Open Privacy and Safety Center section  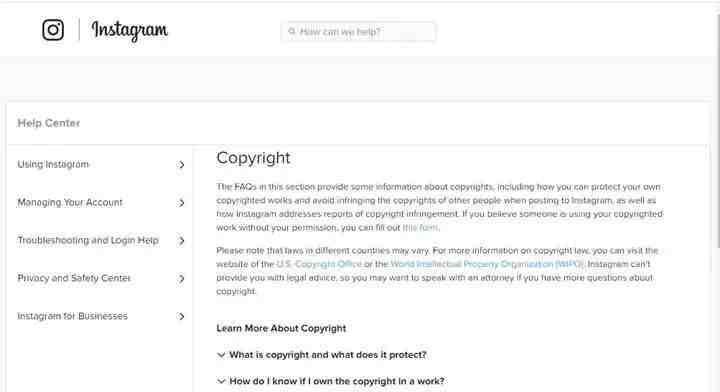point(74,278)
